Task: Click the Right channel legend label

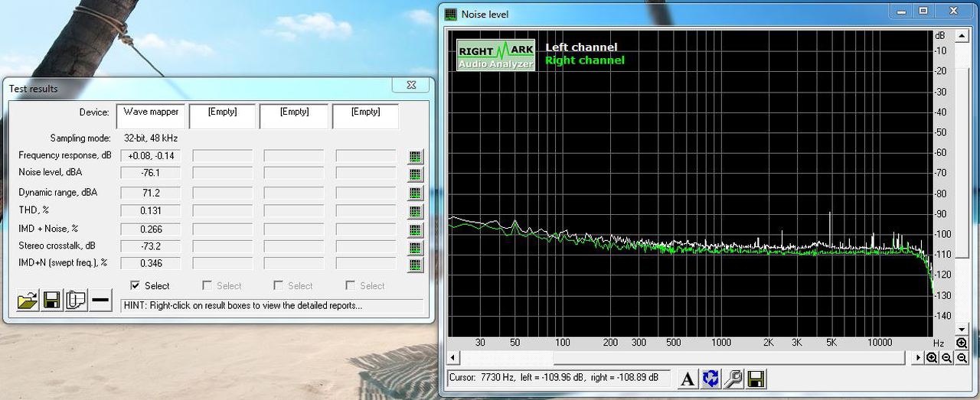Action: 585,60
